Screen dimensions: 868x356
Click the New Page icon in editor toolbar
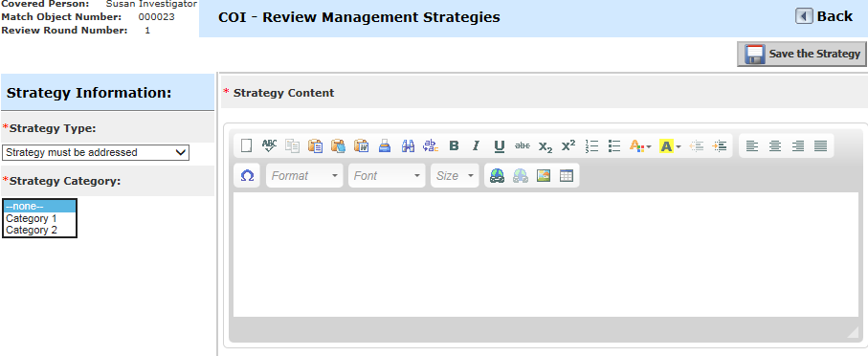[246, 145]
